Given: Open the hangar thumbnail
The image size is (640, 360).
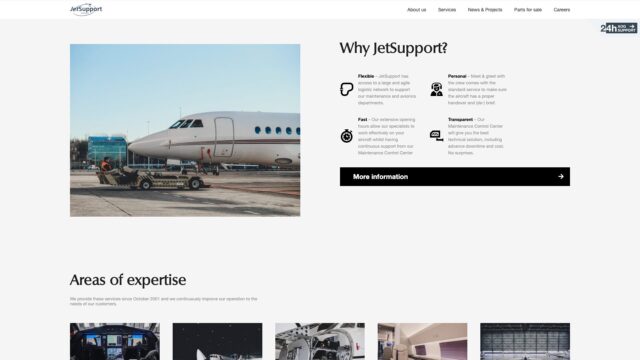Looking at the screenshot, I should click(525, 342).
